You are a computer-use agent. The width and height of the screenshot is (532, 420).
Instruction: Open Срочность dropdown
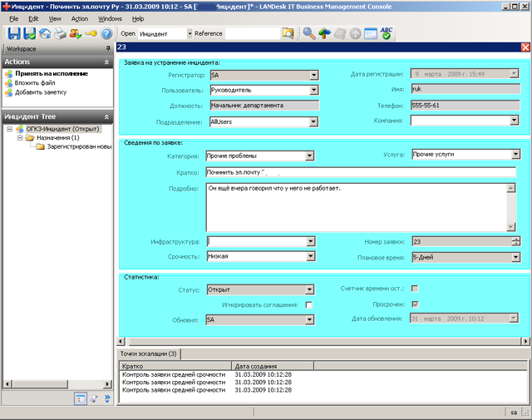[x=310, y=256]
